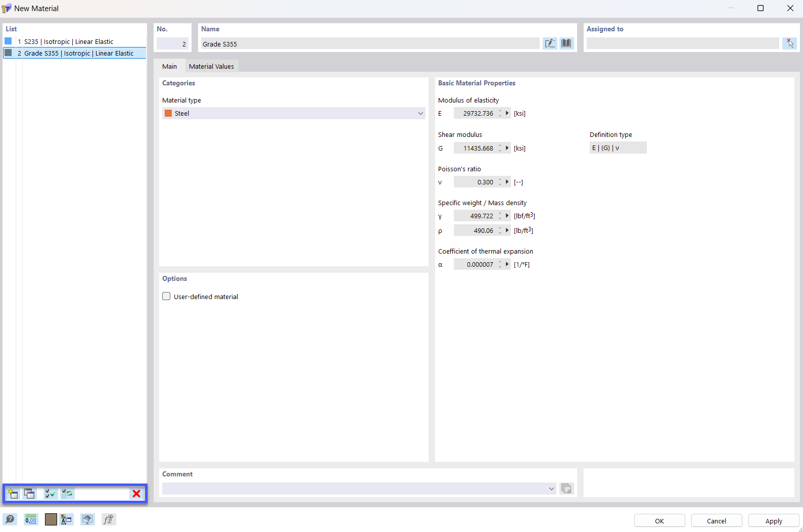Click the fx formula view icon
803x532 pixels.
tap(109, 519)
